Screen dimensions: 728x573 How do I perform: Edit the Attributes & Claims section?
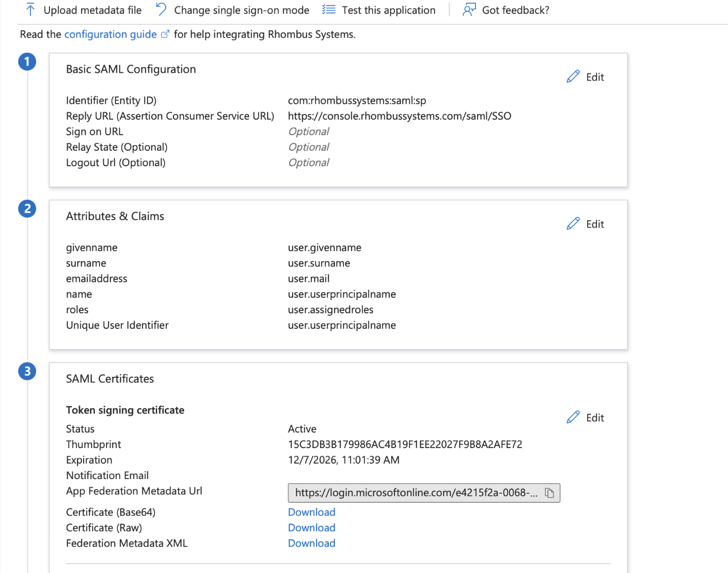(x=585, y=224)
